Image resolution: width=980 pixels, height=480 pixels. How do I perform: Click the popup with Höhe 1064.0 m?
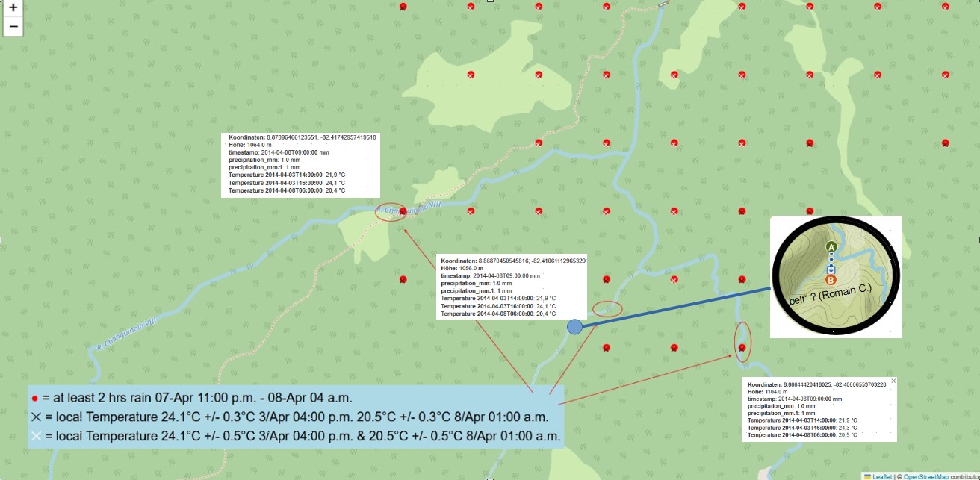[x=301, y=165]
